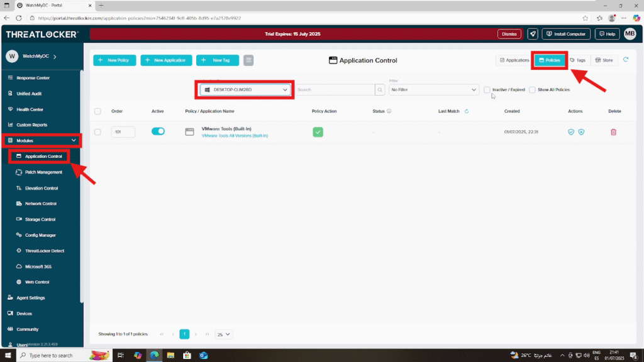Viewport: 644px width, 362px height.
Task: Dismiss the trial expiry banner
Action: [509, 34]
